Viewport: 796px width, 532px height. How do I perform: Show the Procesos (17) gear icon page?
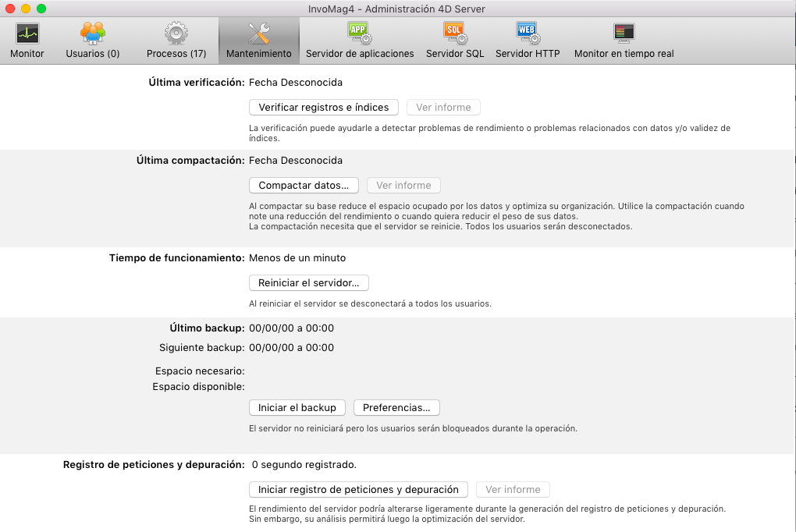(x=176, y=34)
